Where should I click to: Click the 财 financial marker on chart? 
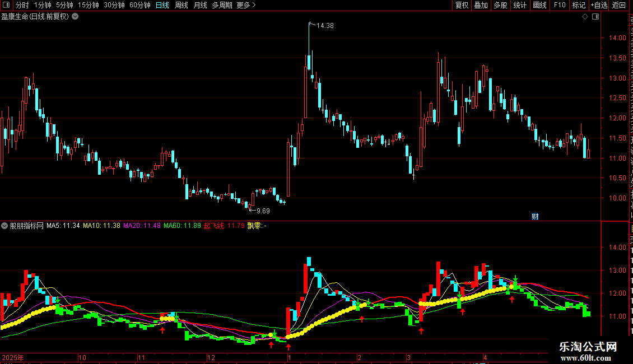(x=535, y=217)
